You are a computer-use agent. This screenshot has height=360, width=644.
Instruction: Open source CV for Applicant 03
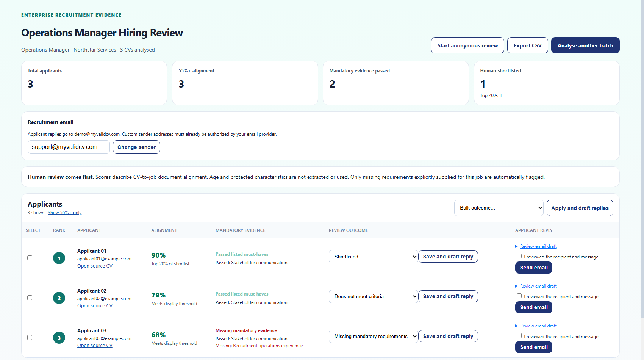(95, 346)
